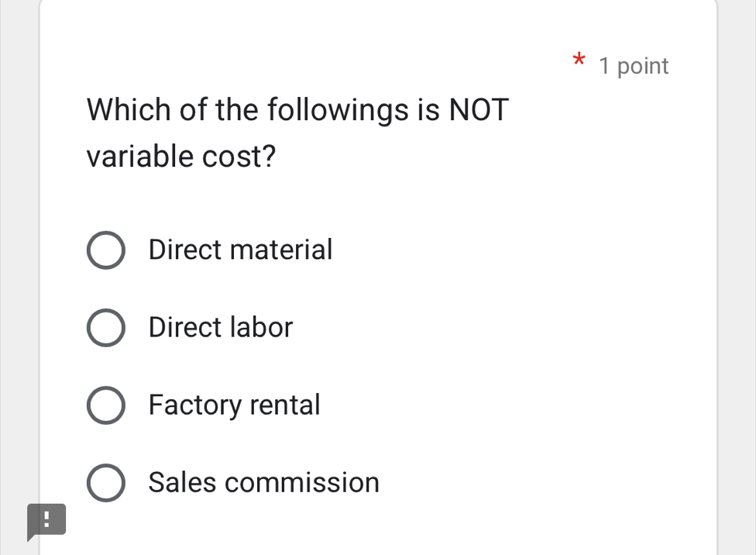
Task: Click the report problem exclamation icon
Action: (x=46, y=519)
